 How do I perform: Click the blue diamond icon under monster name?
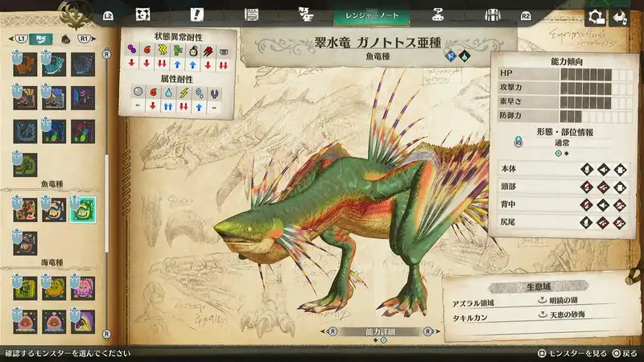(451, 56)
